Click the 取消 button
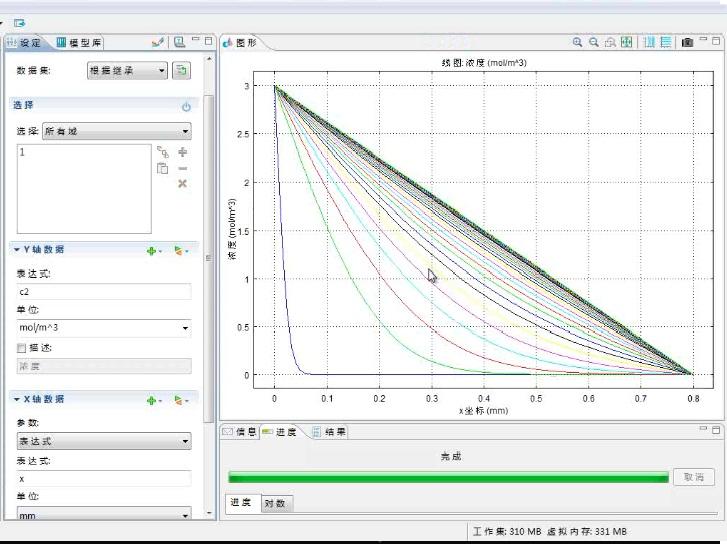This screenshot has width=727, height=544. click(694, 477)
